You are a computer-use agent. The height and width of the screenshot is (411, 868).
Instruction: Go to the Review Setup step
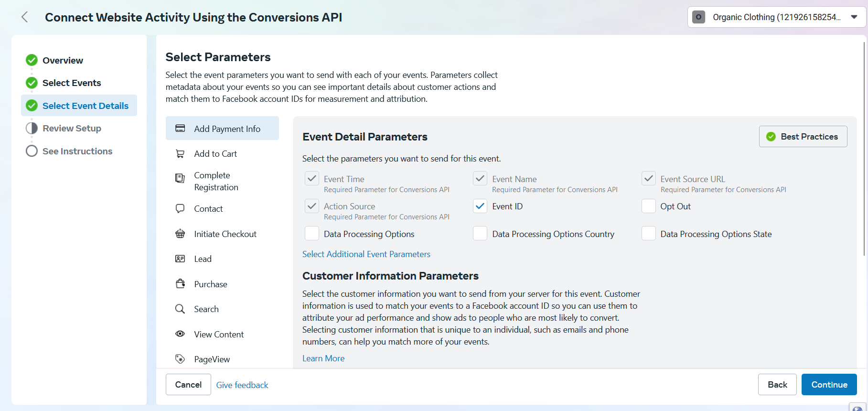pyautogui.click(x=72, y=128)
